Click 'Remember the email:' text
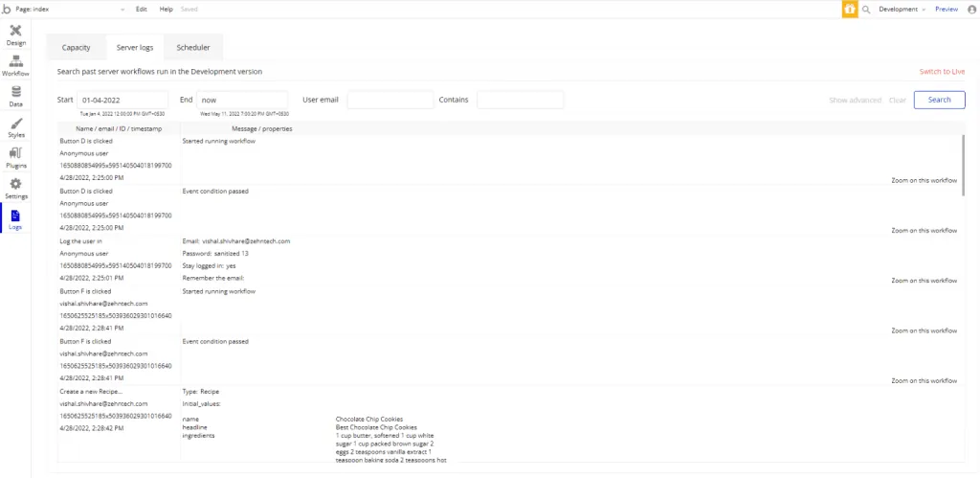Image resolution: width=980 pixels, height=478 pixels. pyautogui.click(x=213, y=278)
